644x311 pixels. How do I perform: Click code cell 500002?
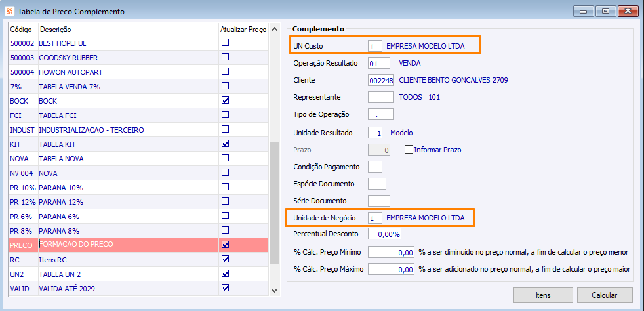(24, 43)
